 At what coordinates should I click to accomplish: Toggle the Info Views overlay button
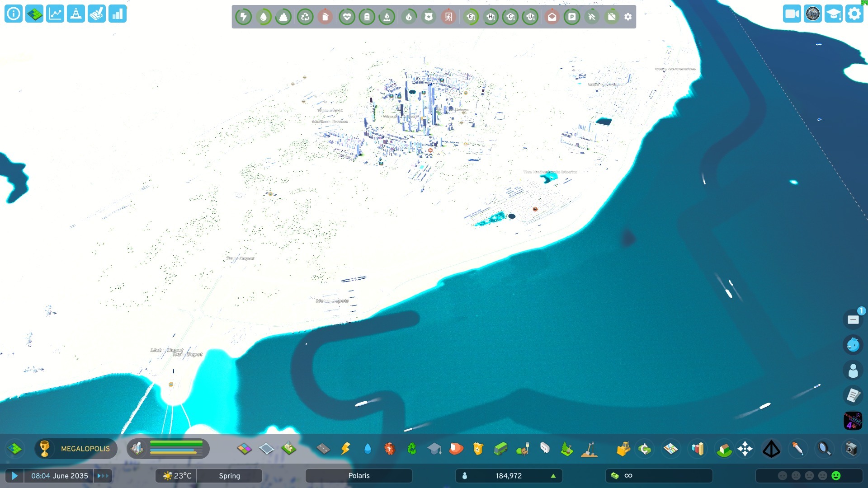[x=14, y=14]
